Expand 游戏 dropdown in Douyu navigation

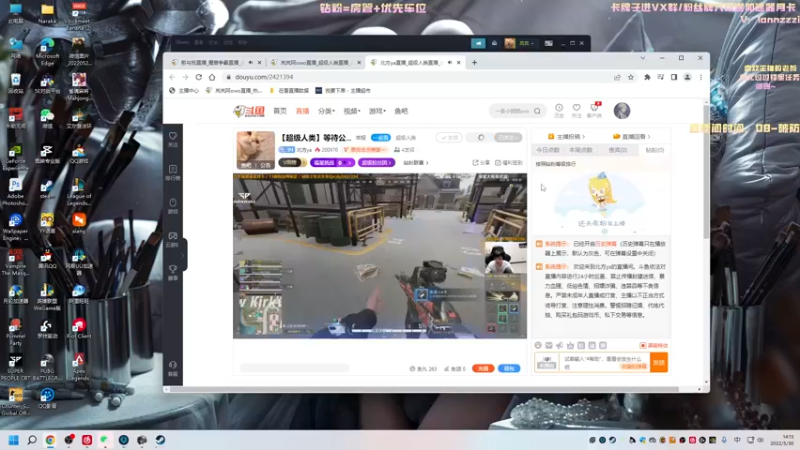pos(377,111)
